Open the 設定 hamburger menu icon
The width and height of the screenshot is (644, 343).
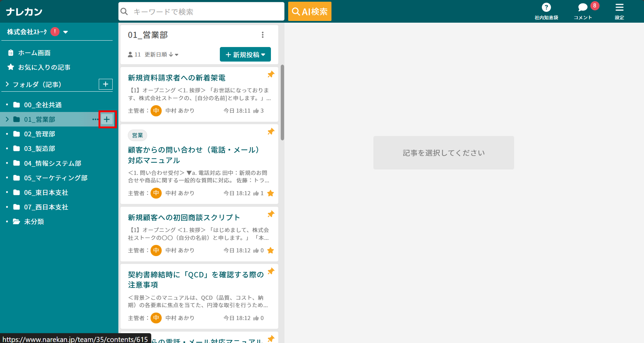(x=619, y=7)
